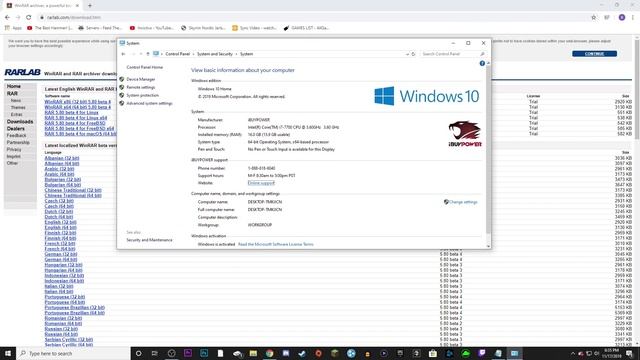Click the Type here to search box
The image size is (640, 360).
(73, 353)
